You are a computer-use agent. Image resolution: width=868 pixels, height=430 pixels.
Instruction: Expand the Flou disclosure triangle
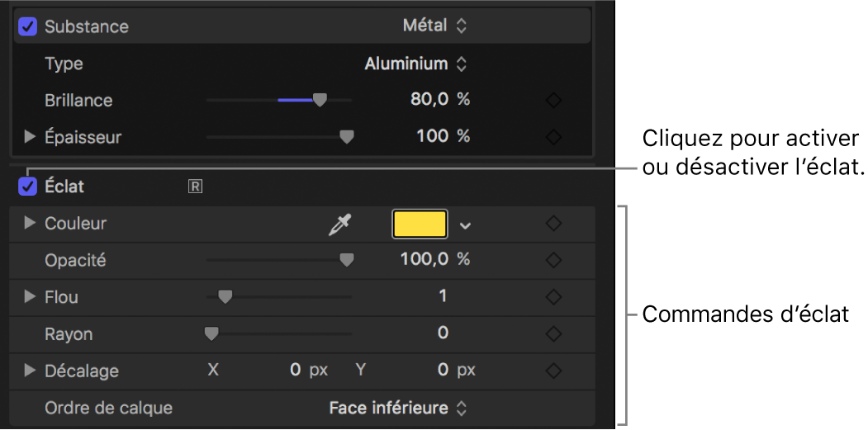pyautogui.click(x=31, y=296)
